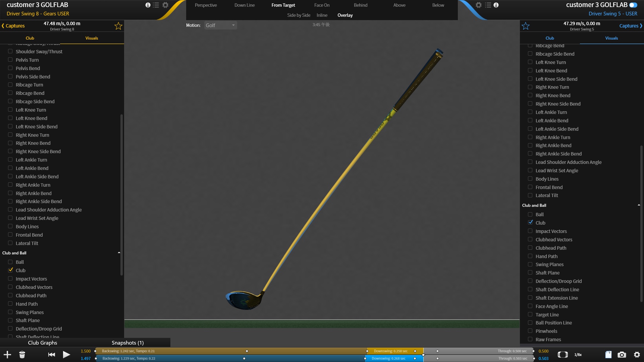Click the plus add icon
Viewport: 644px width, 362px height.
(x=7, y=355)
